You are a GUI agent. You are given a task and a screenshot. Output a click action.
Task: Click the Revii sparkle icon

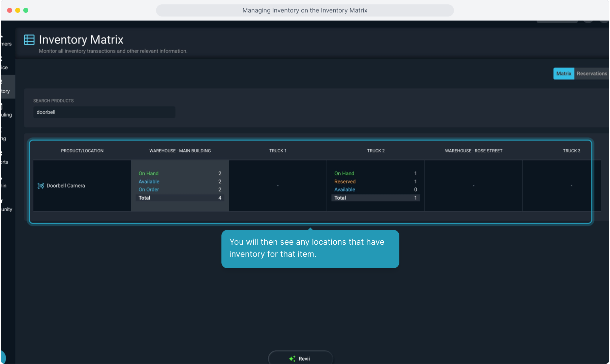coord(292,359)
